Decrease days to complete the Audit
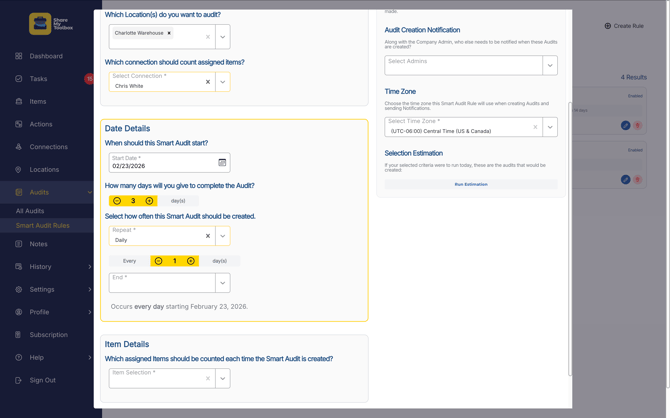The width and height of the screenshot is (670, 418). coord(117,201)
